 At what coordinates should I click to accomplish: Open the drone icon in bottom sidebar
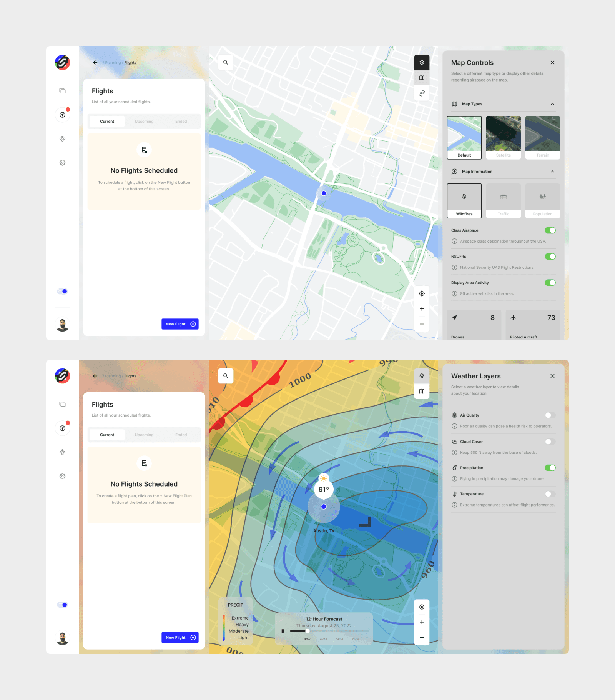click(x=62, y=452)
